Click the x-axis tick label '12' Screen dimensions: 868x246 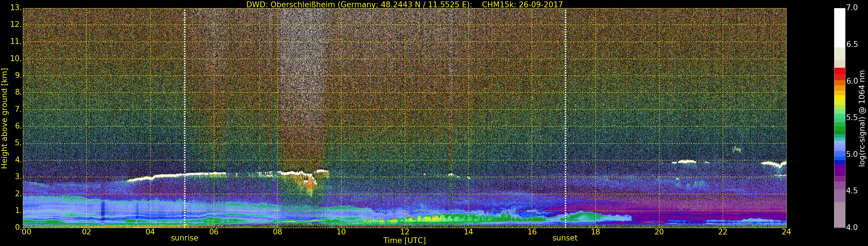click(x=405, y=232)
